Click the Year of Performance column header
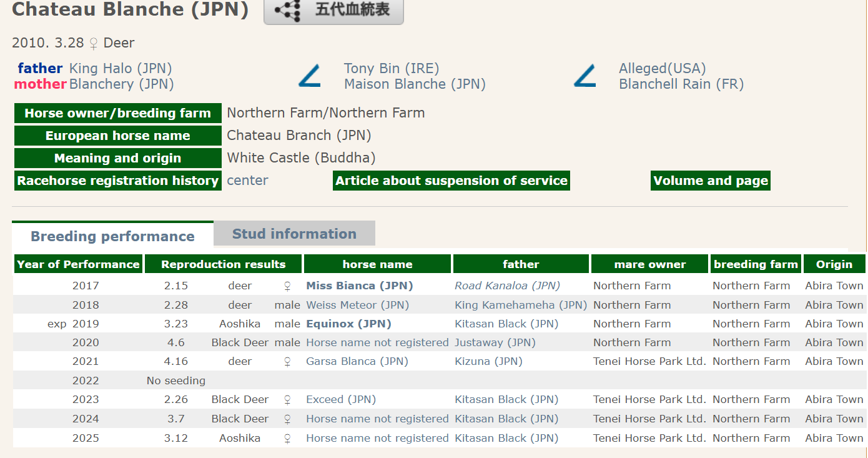Screen dimensions: 868x458 pyautogui.click(x=78, y=264)
